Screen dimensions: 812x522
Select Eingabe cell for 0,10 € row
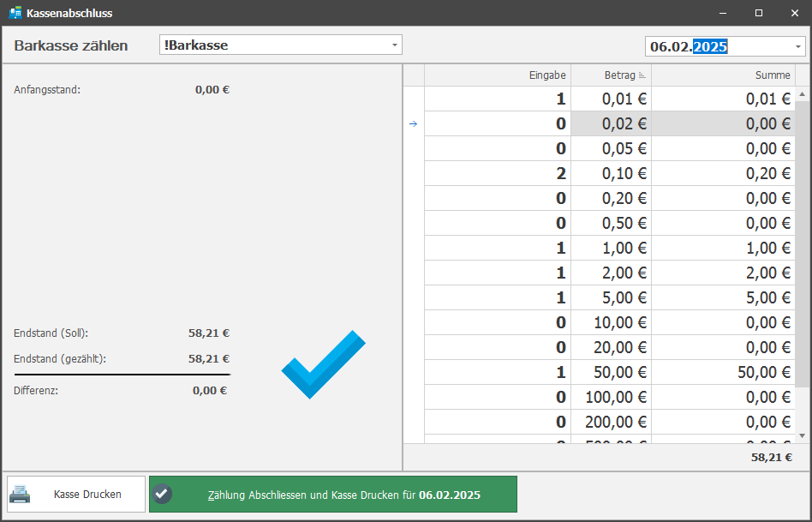[x=498, y=174]
